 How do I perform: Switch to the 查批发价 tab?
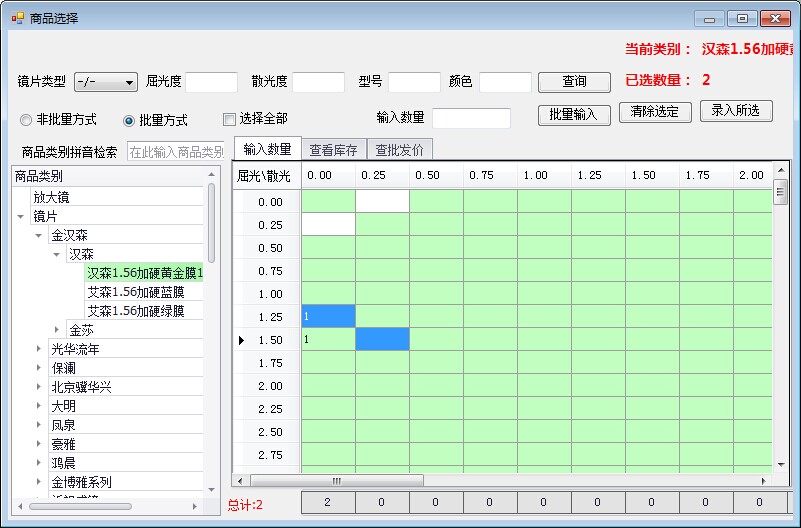click(x=400, y=150)
